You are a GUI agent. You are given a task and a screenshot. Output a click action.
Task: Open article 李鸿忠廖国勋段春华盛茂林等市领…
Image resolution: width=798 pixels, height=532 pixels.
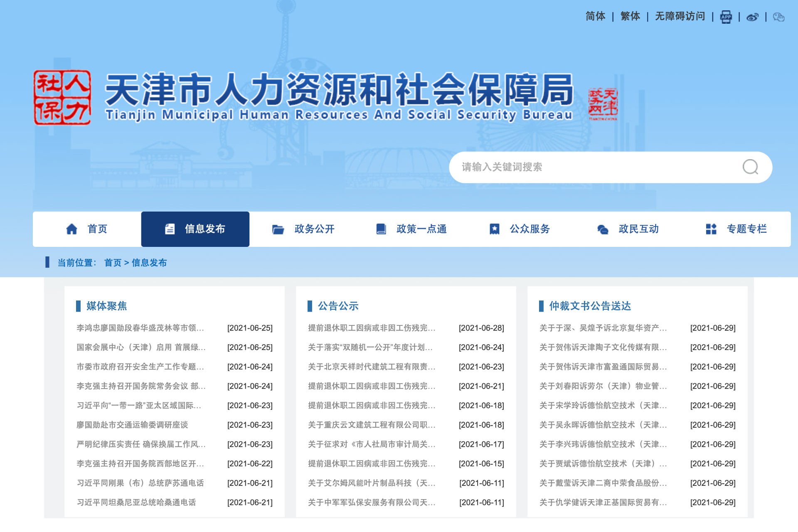click(140, 328)
